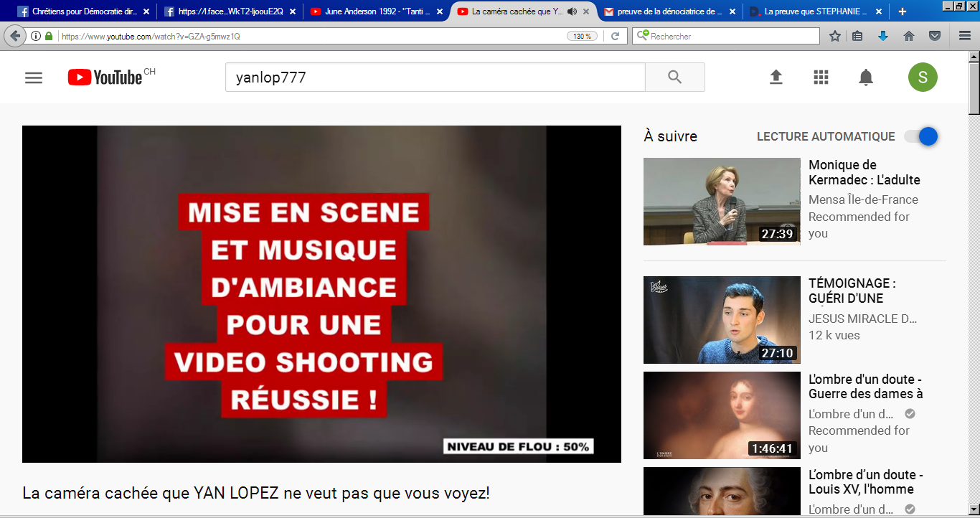Viewport: 980px width, 518px height.
Task: Visit JESUS MIRACLE D… channel name
Action: (863, 319)
